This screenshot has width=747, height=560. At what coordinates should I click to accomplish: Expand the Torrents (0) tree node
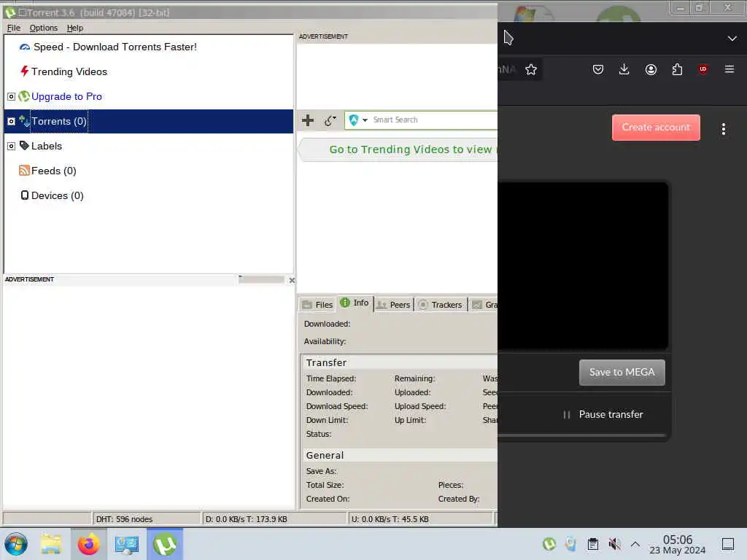[11, 122]
